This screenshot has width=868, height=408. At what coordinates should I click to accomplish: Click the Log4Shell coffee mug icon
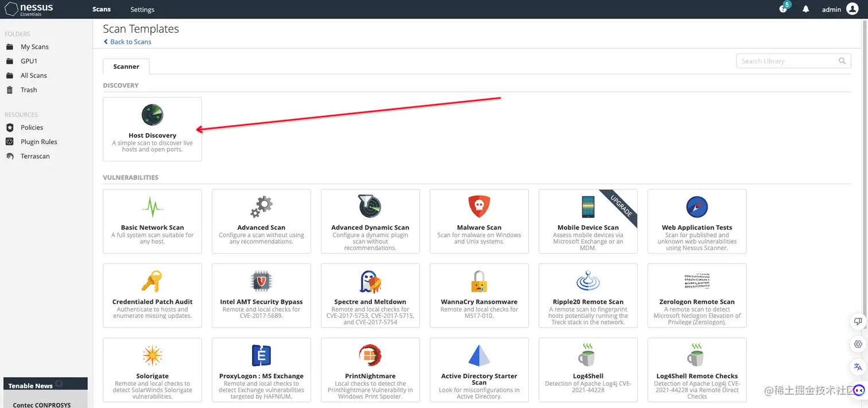tap(587, 355)
